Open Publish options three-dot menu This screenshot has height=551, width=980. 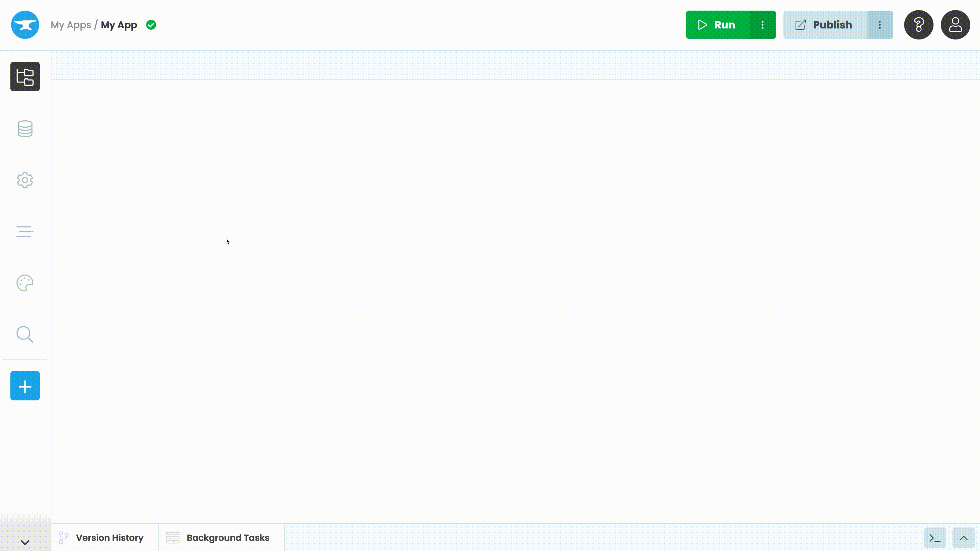[880, 25]
